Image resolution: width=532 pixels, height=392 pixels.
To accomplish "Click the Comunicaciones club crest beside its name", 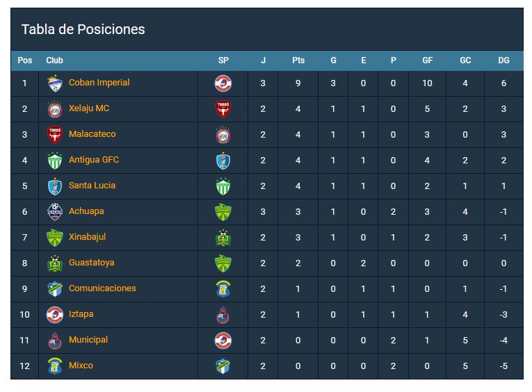I will pyautogui.click(x=55, y=288).
